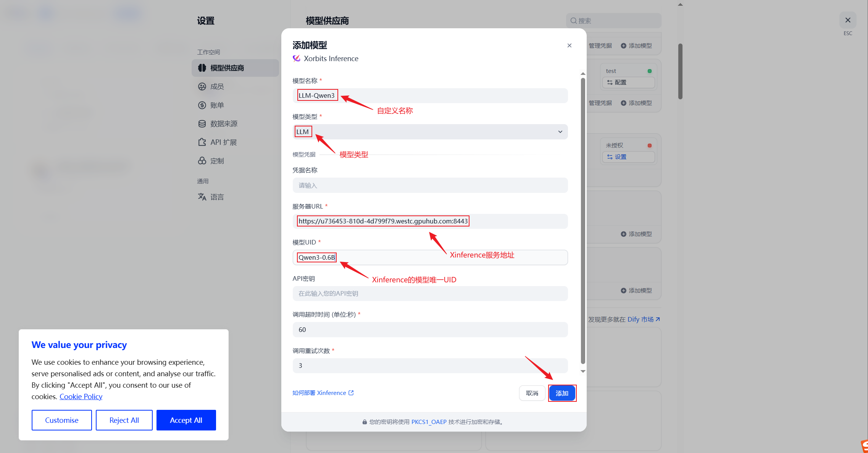This screenshot has width=868, height=453.
Task: Click the Xorbits Inference logo icon
Action: (x=297, y=58)
